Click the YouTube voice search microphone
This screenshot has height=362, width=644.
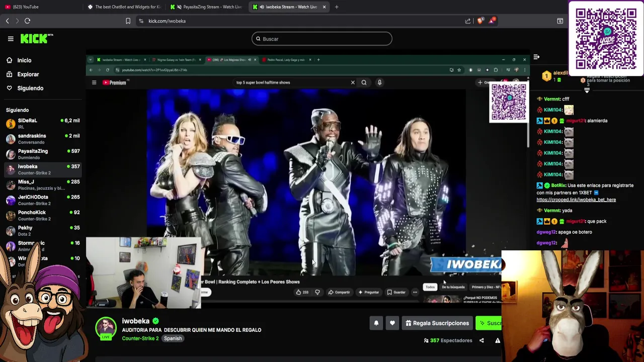tap(379, 82)
